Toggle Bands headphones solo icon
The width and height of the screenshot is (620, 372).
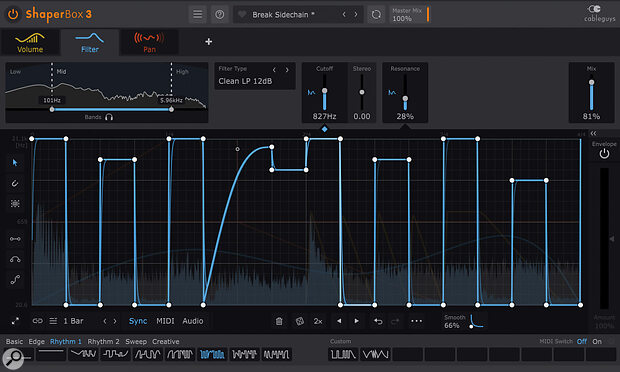[x=109, y=117]
